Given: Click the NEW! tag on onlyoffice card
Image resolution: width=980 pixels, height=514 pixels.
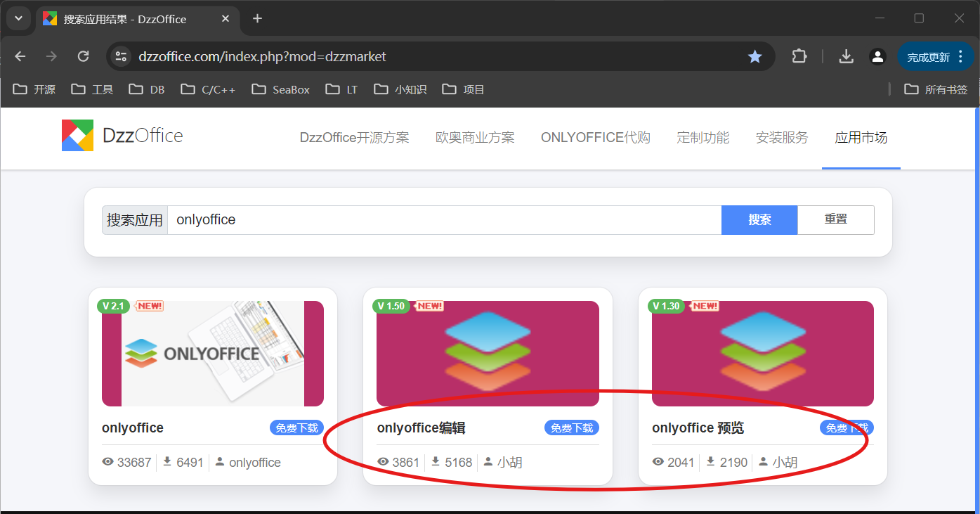Looking at the screenshot, I should [149, 306].
